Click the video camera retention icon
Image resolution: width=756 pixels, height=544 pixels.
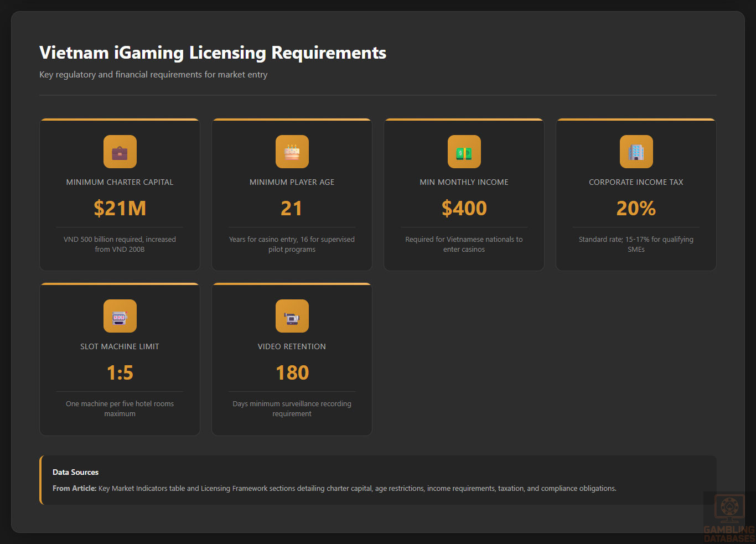292,316
